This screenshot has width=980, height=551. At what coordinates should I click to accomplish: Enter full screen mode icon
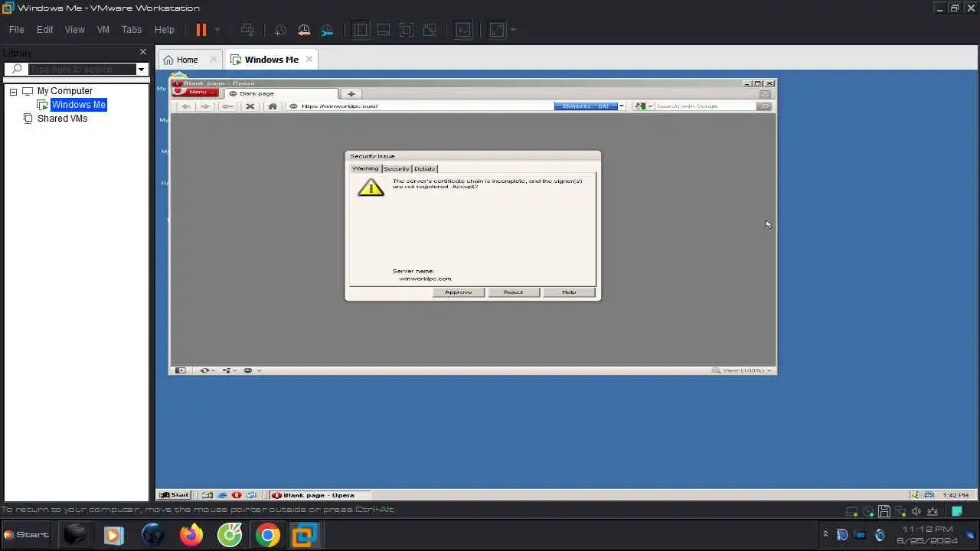click(407, 30)
